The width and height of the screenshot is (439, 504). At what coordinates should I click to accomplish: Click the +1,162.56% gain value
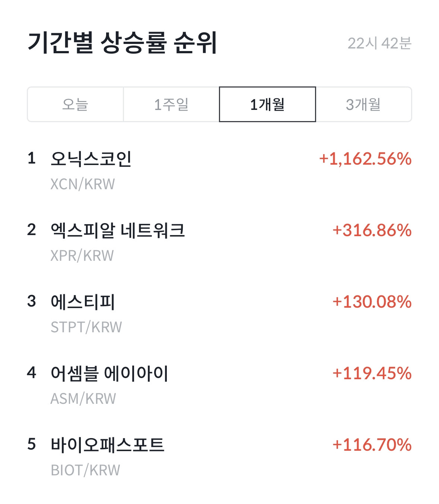pyautogui.click(x=365, y=159)
